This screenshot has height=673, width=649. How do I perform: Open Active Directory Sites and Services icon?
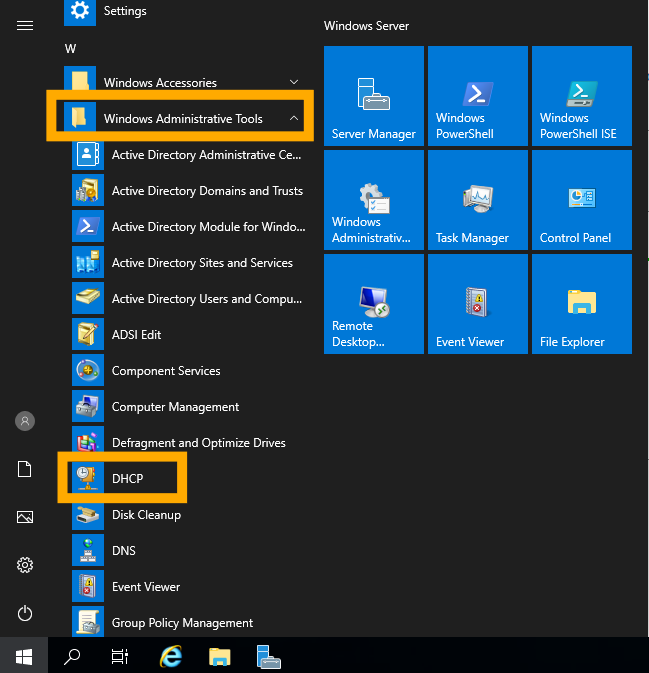point(88,262)
